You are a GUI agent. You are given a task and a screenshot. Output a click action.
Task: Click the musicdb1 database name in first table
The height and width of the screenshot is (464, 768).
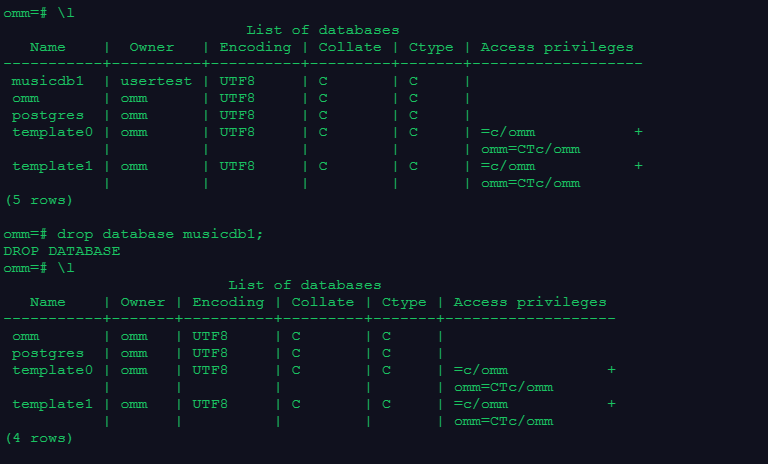point(48,81)
